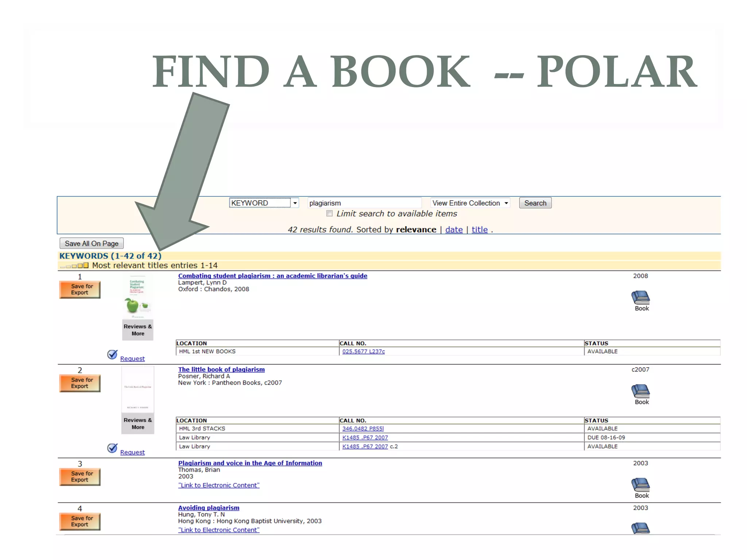Open Combating student plagiarism title link

(x=272, y=276)
